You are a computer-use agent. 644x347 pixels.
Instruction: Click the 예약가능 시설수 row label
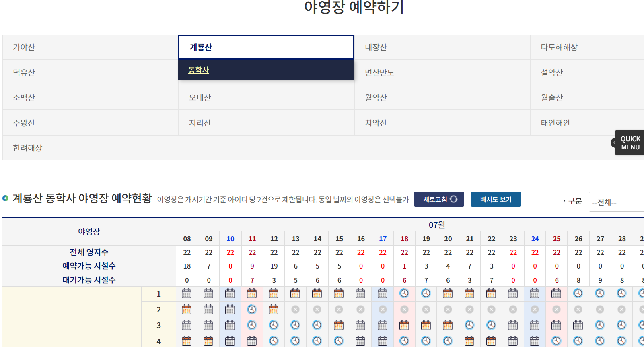click(x=89, y=266)
